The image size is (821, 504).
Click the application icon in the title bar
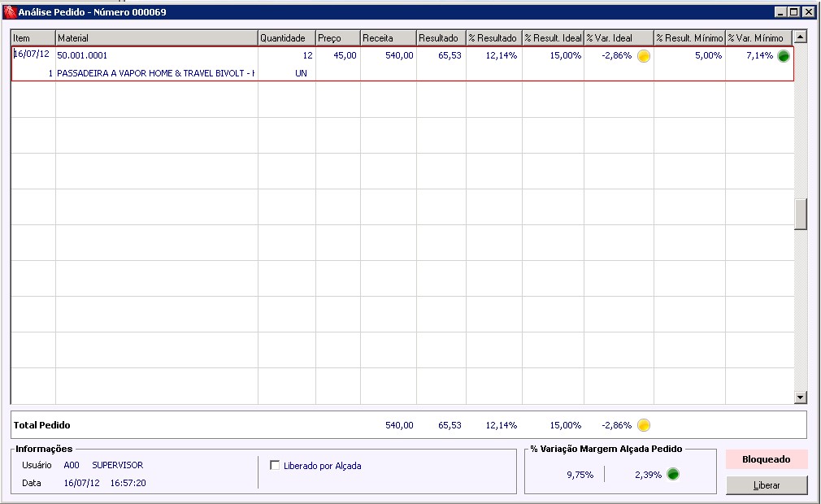(x=10, y=11)
